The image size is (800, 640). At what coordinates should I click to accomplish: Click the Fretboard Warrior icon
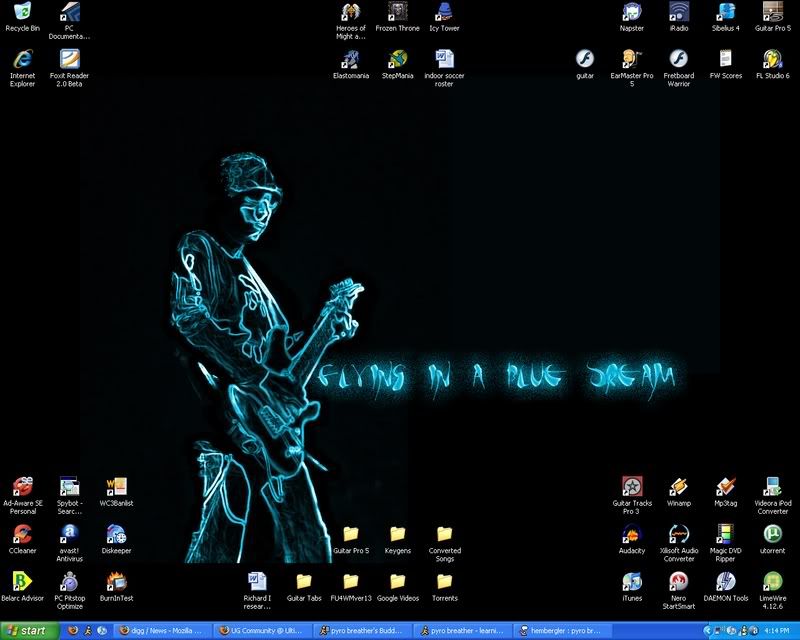click(679, 59)
